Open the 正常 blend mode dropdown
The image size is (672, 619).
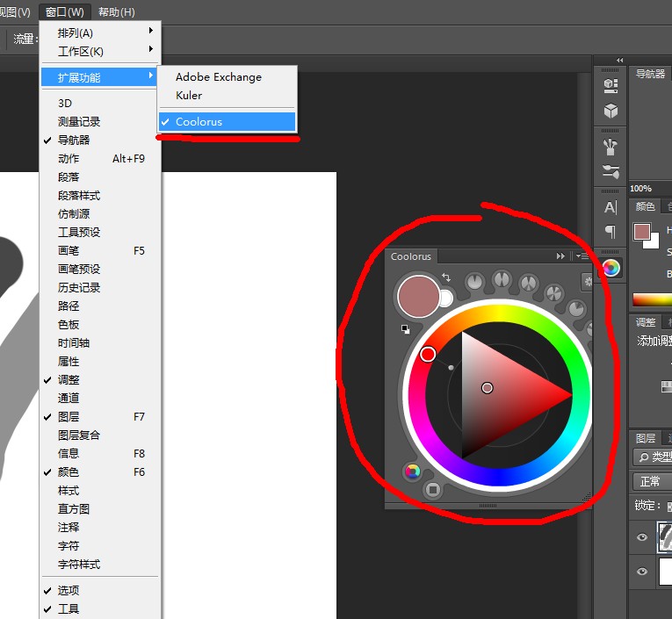coord(653,482)
